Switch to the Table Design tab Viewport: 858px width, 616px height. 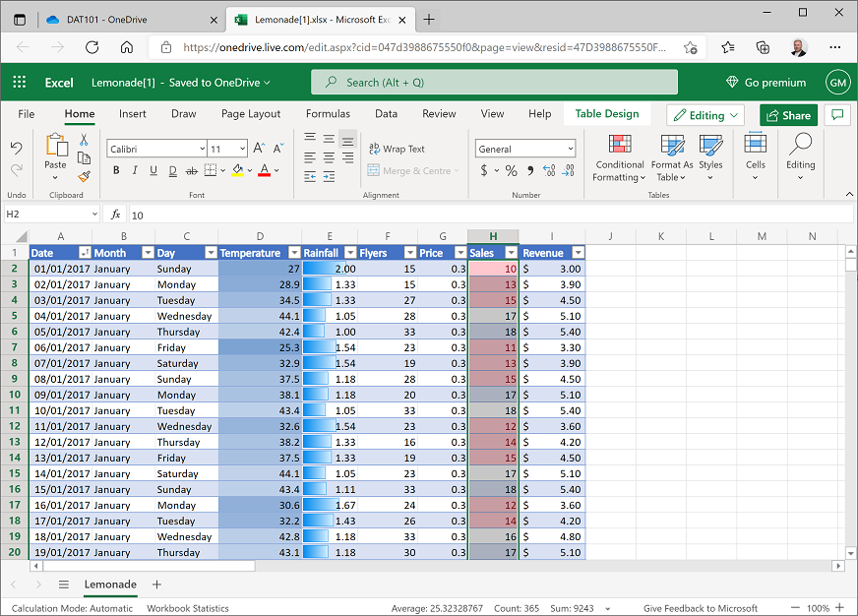pos(607,114)
